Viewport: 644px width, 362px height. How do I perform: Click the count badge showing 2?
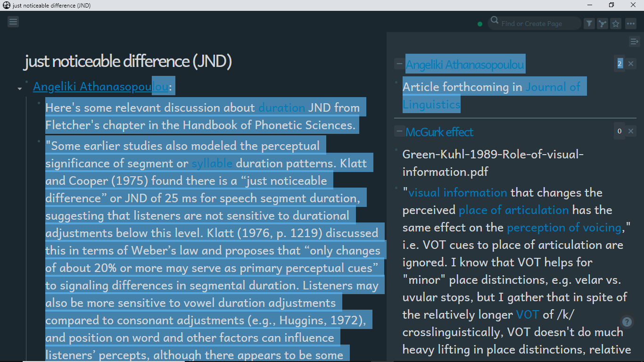click(619, 63)
